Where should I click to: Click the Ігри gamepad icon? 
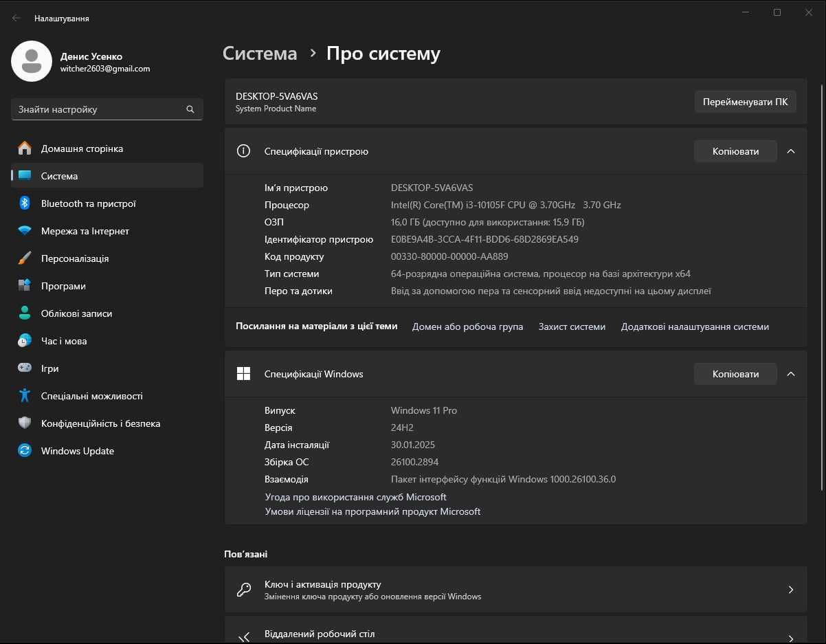(x=25, y=368)
